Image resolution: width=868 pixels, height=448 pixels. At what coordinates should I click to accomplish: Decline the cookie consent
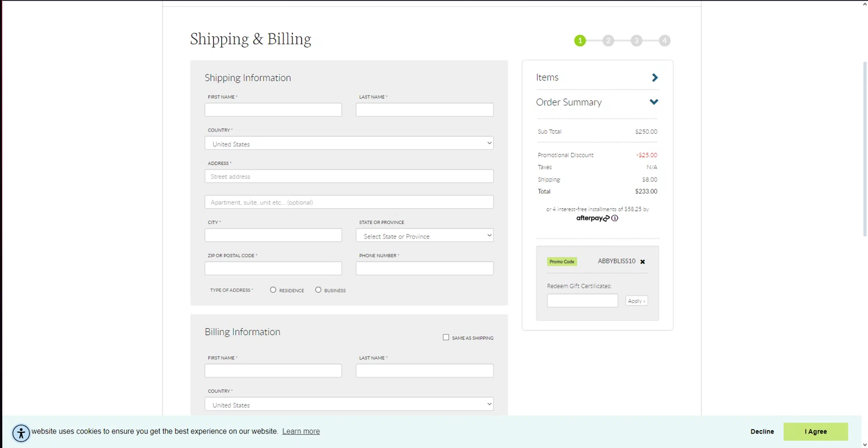pos(762,431)
